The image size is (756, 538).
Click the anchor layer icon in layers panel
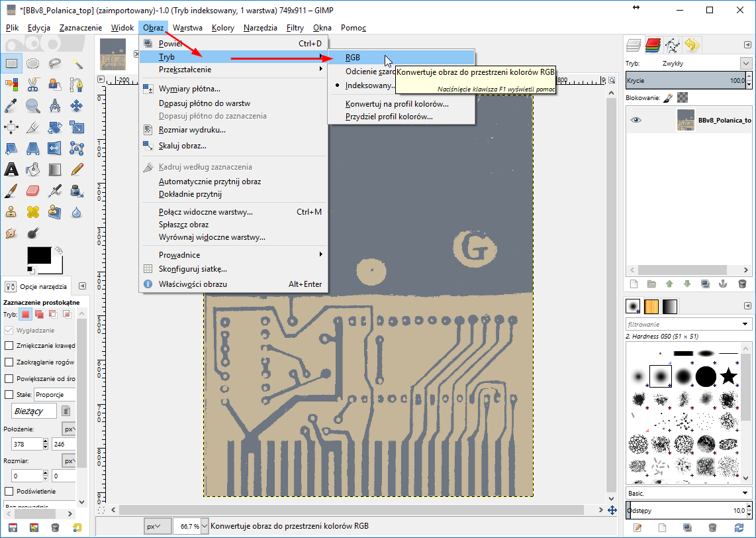coord(723,284)
